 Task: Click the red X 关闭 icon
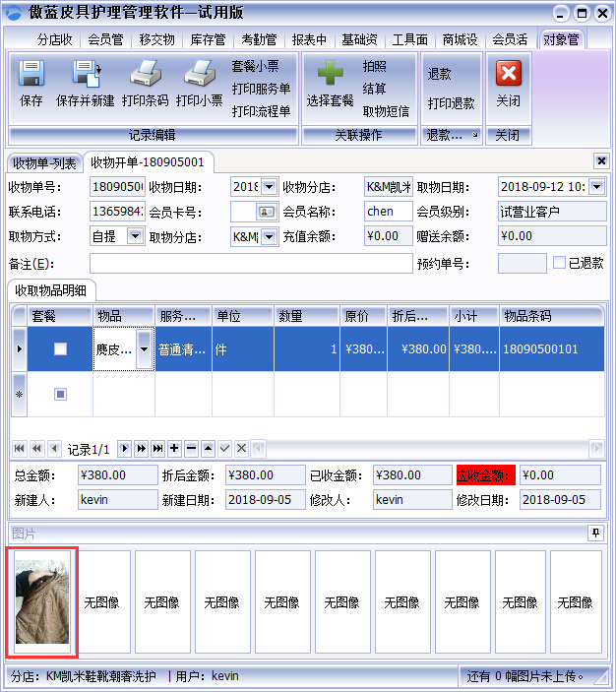point(508,75)
